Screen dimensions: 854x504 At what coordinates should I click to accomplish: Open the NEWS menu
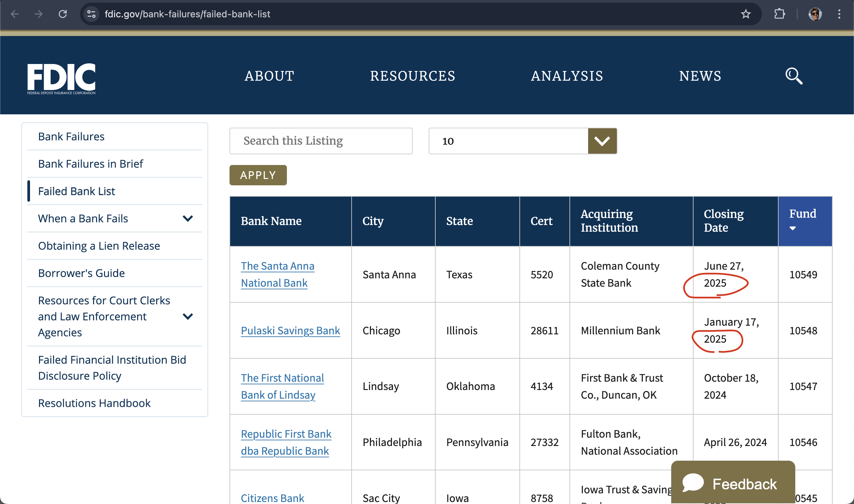700,76
